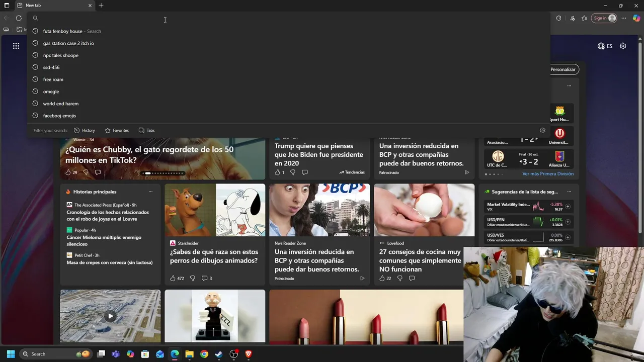Select suggestion npc tales shoope

tap(288, 55)
